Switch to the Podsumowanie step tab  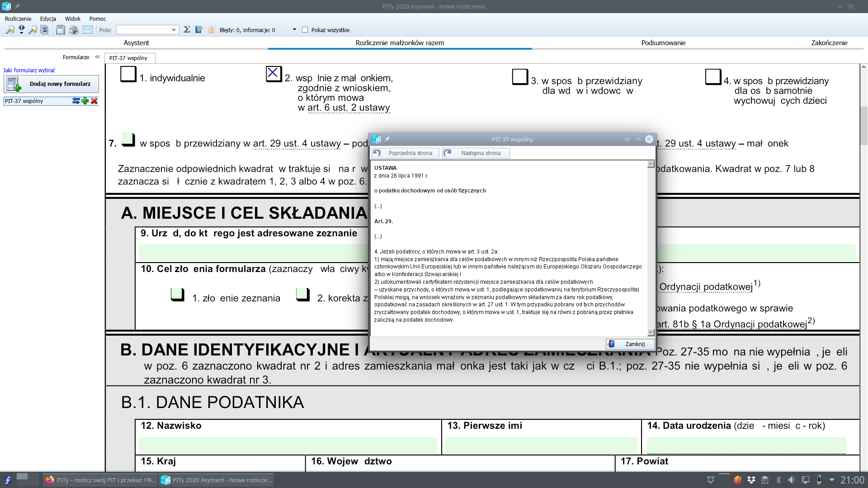(x=663, y=42)
